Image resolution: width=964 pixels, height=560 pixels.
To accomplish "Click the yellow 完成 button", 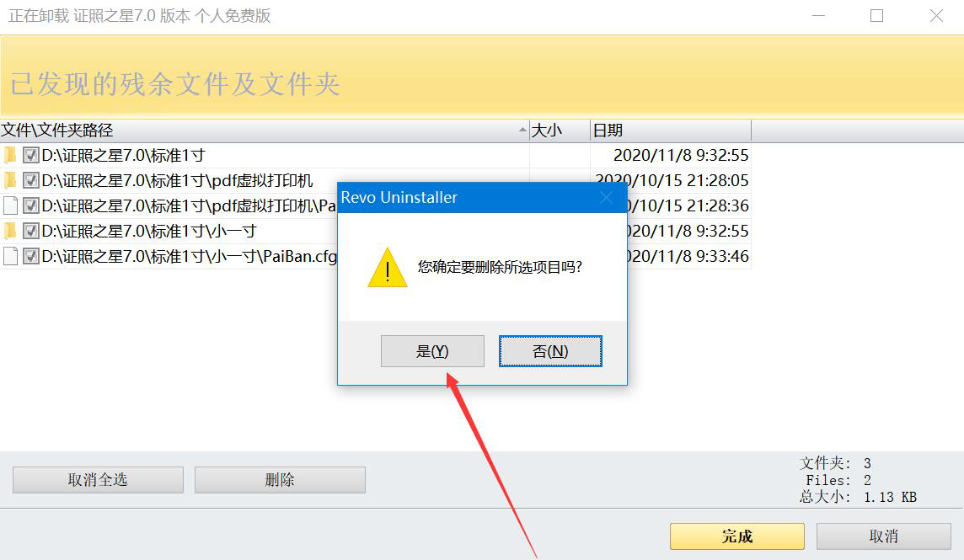I will (x=737, y=536).
